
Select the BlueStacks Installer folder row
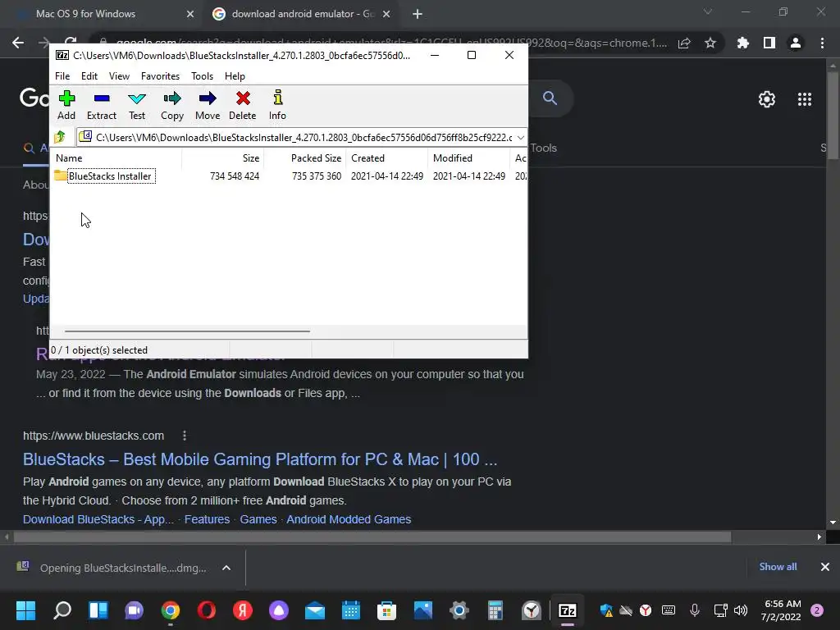click(290, 176)
